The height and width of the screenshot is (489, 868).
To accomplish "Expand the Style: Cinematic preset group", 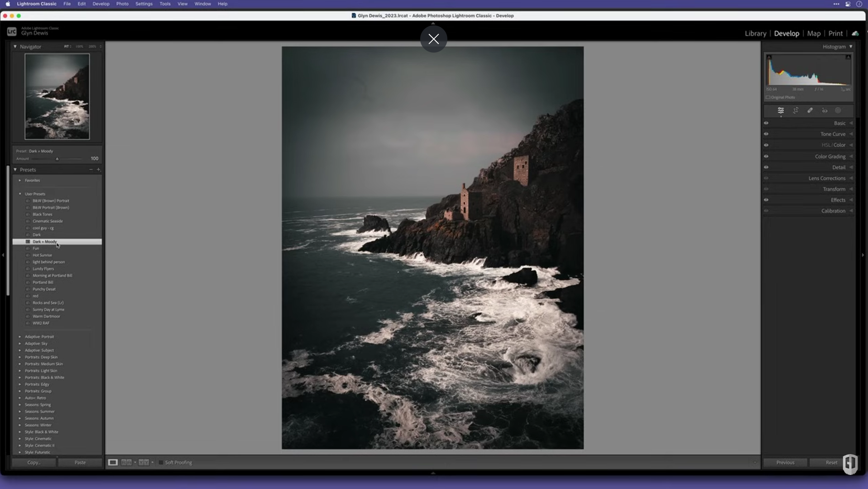I will click(20, 439).
